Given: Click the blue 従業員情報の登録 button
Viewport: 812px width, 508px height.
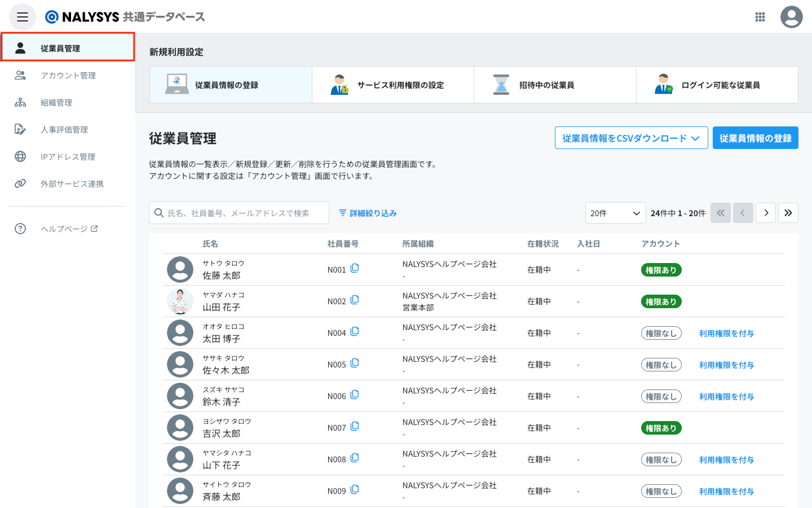Looking at the screenshot, I should click(755, 138).
